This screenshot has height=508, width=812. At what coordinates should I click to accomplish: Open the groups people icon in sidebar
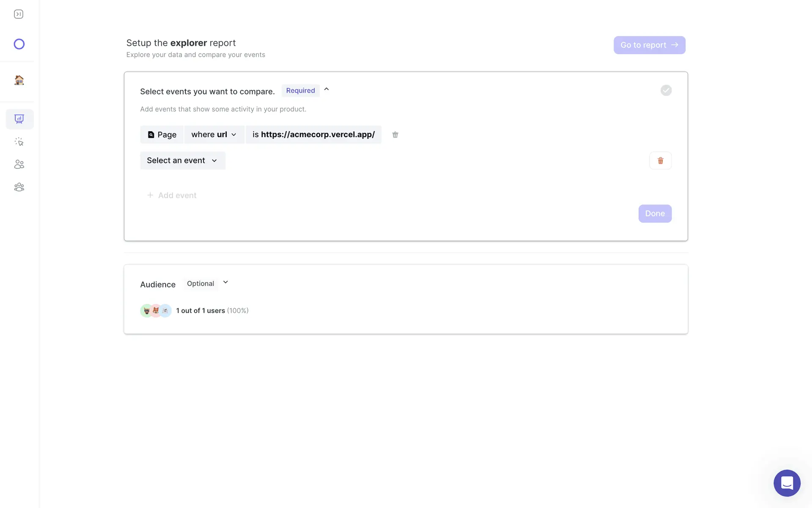(19, 187)
